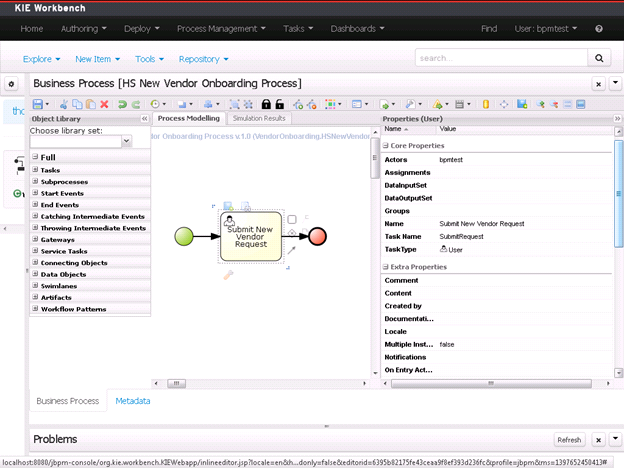Open the Repository dropdown link

(x=203, y=59)
